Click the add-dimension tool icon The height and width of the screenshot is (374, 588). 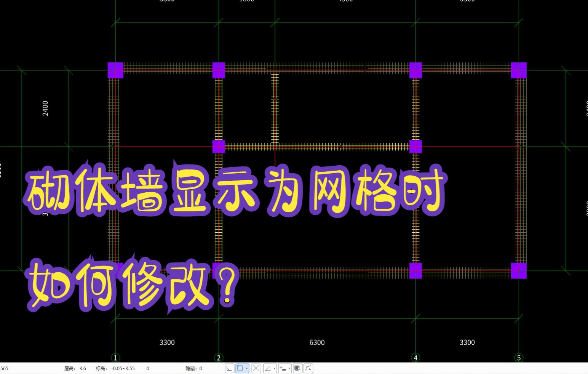283,368
